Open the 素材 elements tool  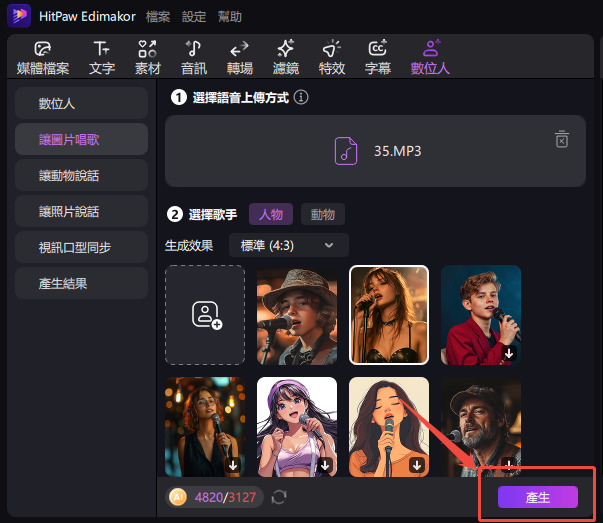pyautogui.click(x=148, y=58)
